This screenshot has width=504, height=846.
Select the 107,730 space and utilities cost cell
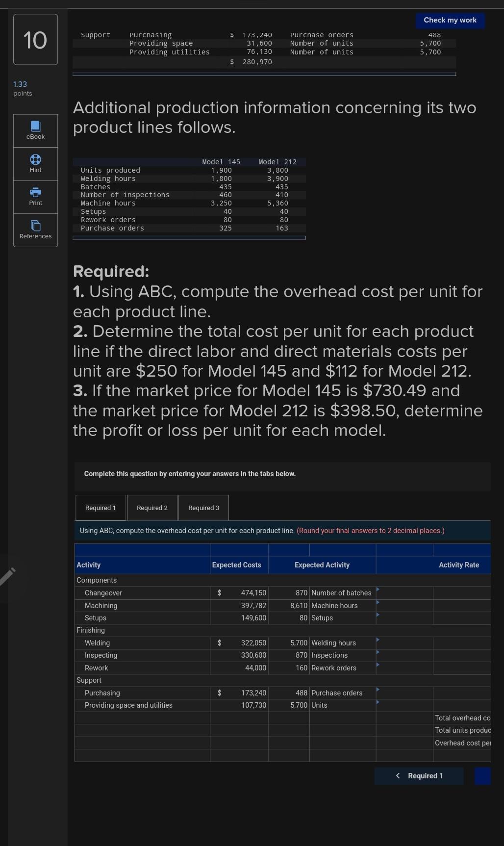[x=239, y=705]
